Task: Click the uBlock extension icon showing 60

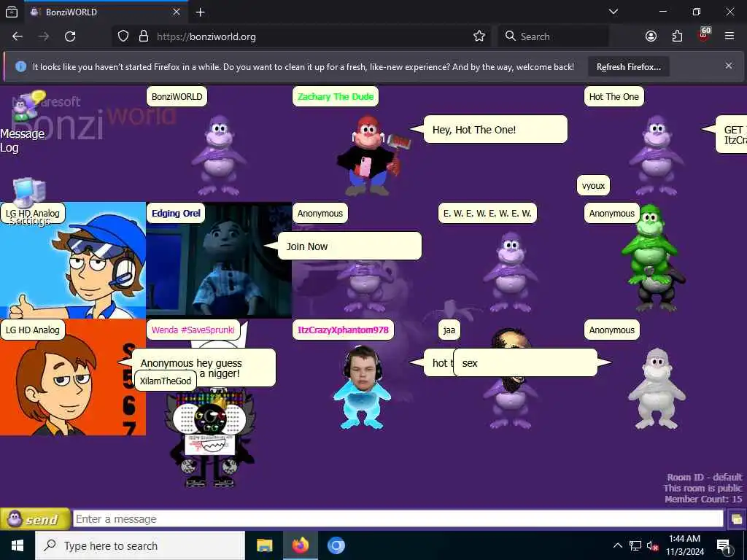Action: click(x=704, y=35)
